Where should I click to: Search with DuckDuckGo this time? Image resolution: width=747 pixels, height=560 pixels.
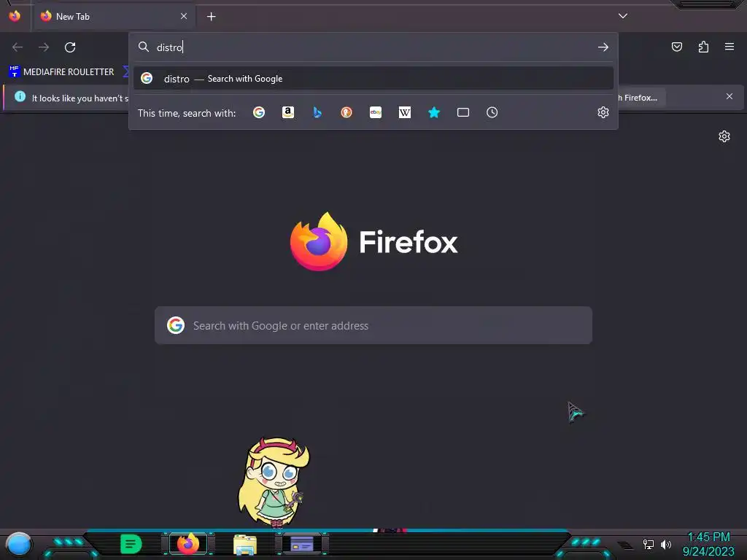tap(347, 112)
